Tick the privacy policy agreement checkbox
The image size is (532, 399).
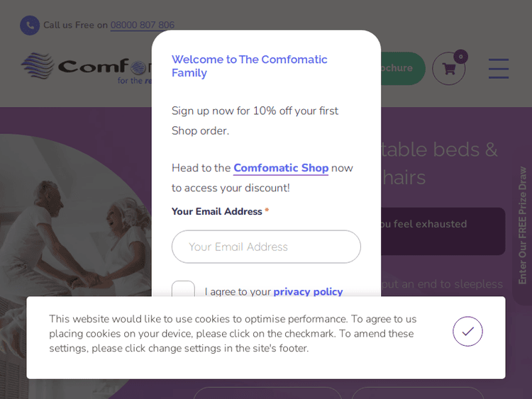click(x=183, y=291)
